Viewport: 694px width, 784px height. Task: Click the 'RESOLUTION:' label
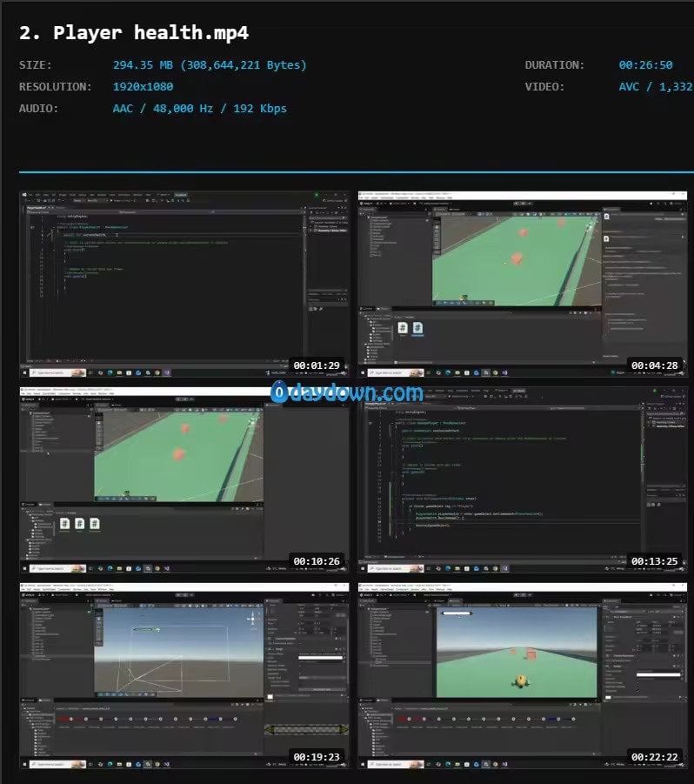56,86
